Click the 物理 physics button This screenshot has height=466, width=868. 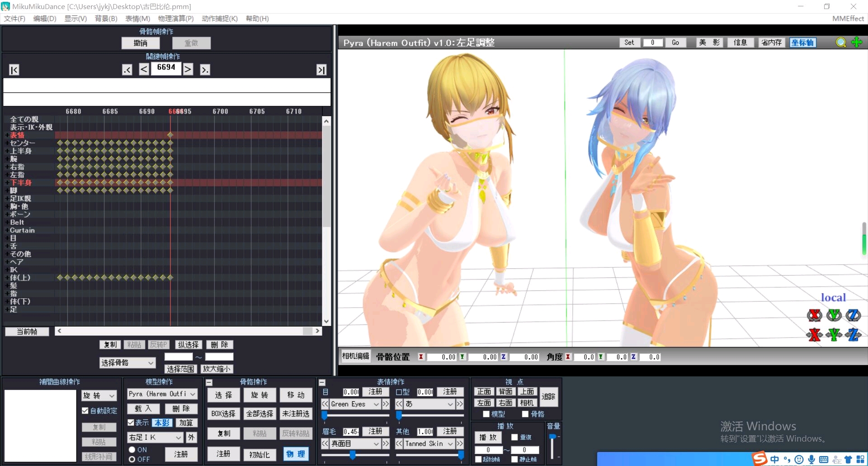296,454
